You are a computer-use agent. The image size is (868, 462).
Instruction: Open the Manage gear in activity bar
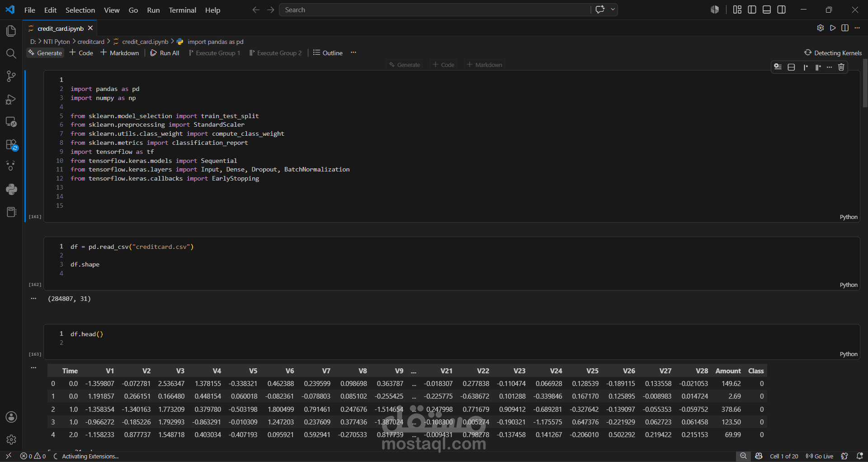[11, 439]
